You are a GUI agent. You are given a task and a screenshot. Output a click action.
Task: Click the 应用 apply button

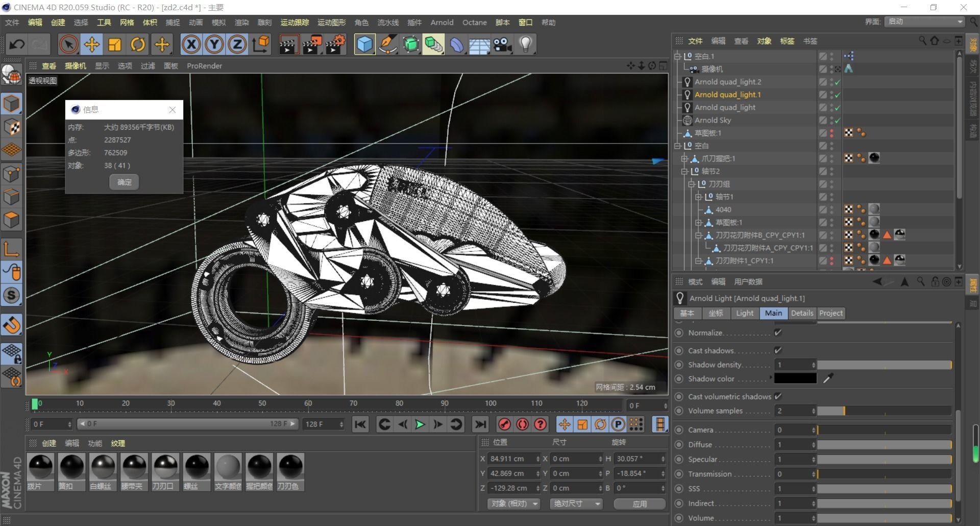coord(639,504)
